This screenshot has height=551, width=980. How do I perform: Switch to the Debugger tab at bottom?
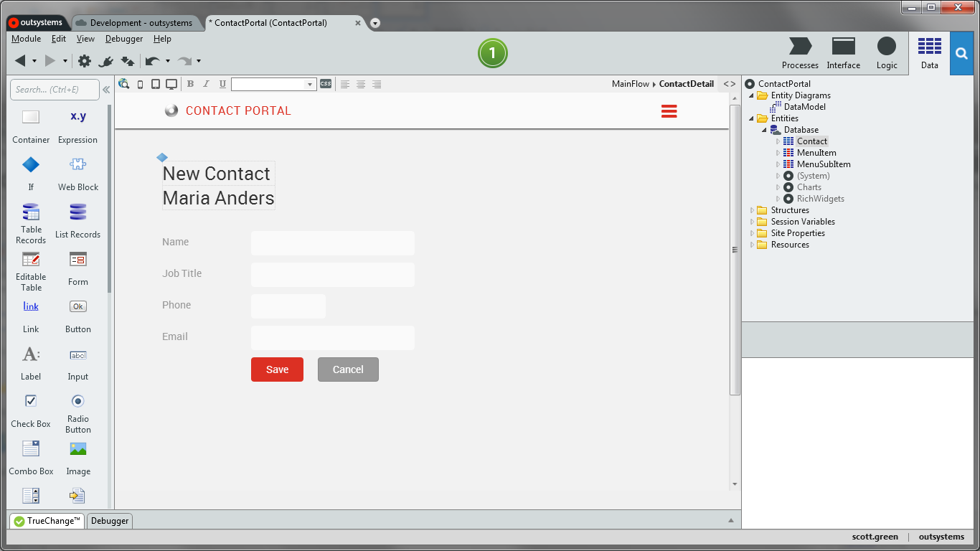pos(109,521)
